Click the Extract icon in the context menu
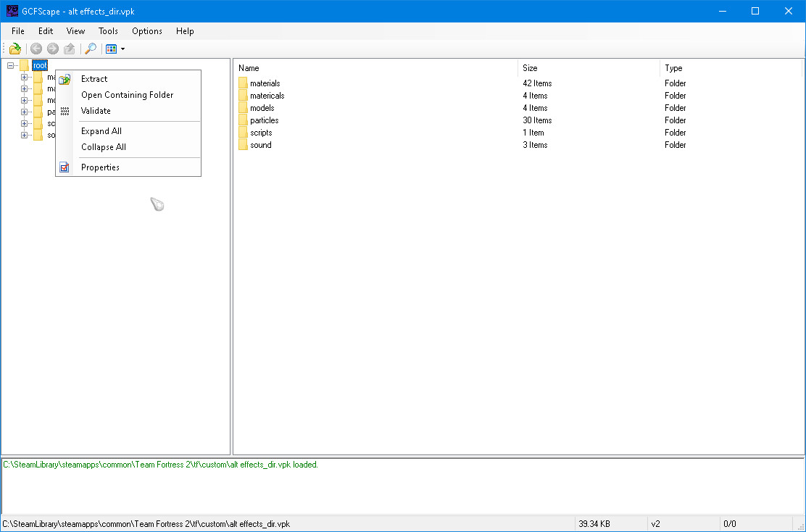The width and height of the screenshot is (806, 532). click(65, 79)
